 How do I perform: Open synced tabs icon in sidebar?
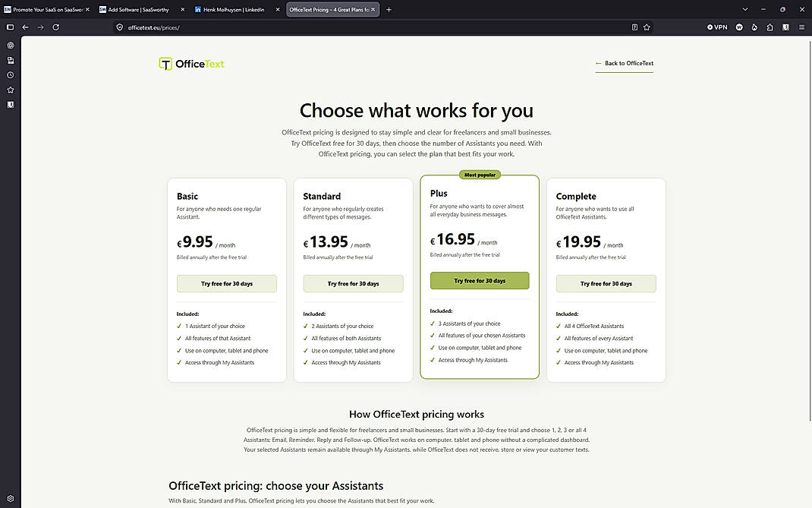point(11,60)
